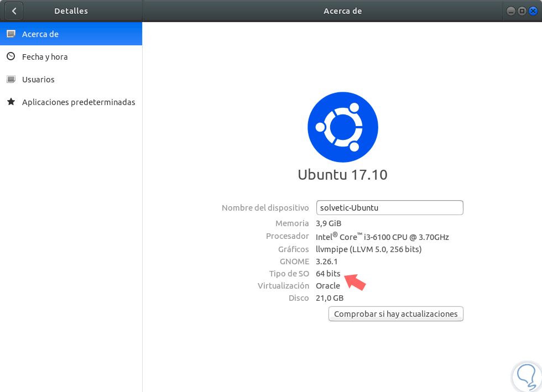
Task: Click the Ubuntu 17.10 title text
Action: 342,175
